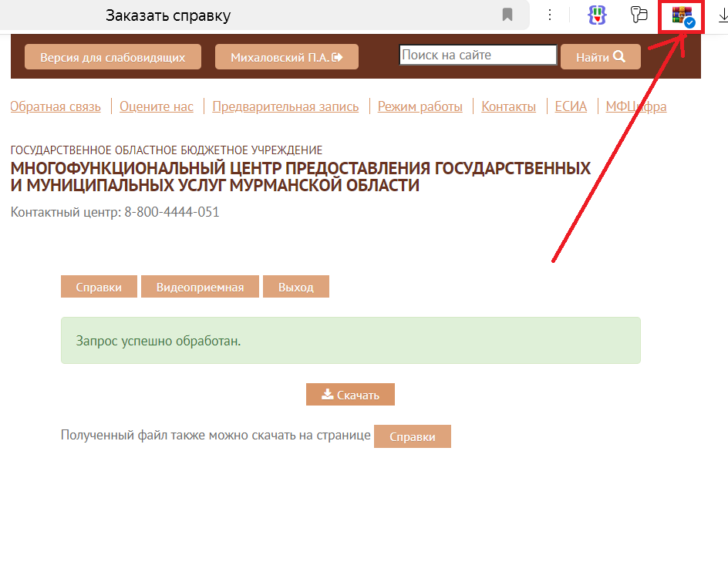Screen dimensions: 728x579
Task: Focus the Поиск на сайте field
Action: click(x=477, y=56)
